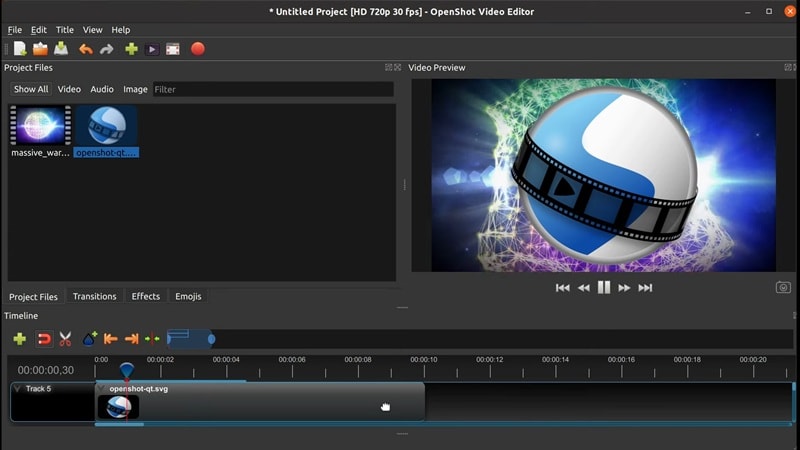Select the openshot-qt.svg clip on Track 5

(260, 402)
